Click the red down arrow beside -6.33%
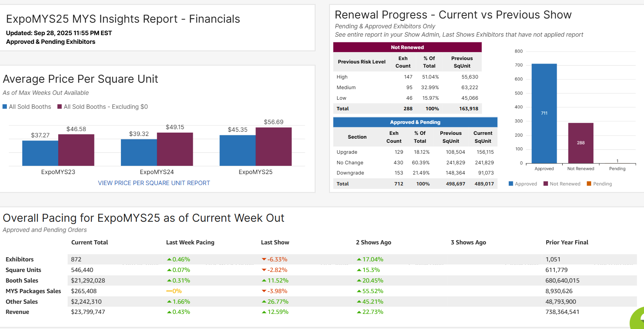644x329 pixels. pos(264,259)
